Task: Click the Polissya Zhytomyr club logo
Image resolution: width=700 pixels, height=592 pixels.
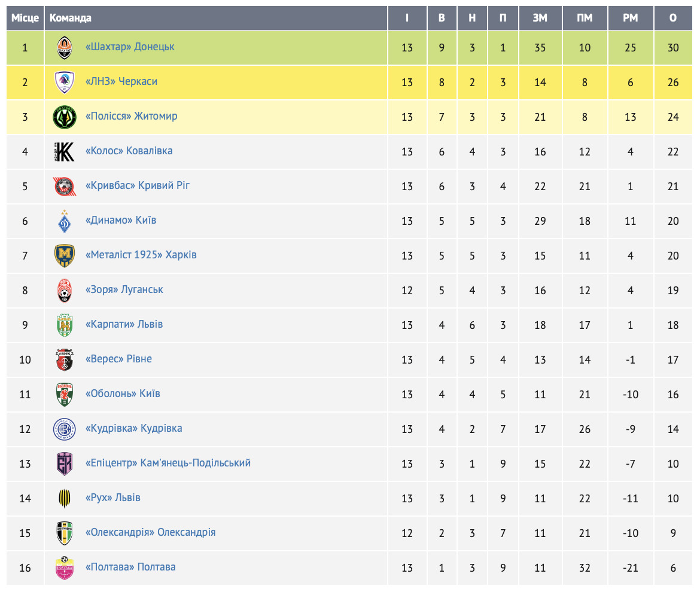Action: 65,117
